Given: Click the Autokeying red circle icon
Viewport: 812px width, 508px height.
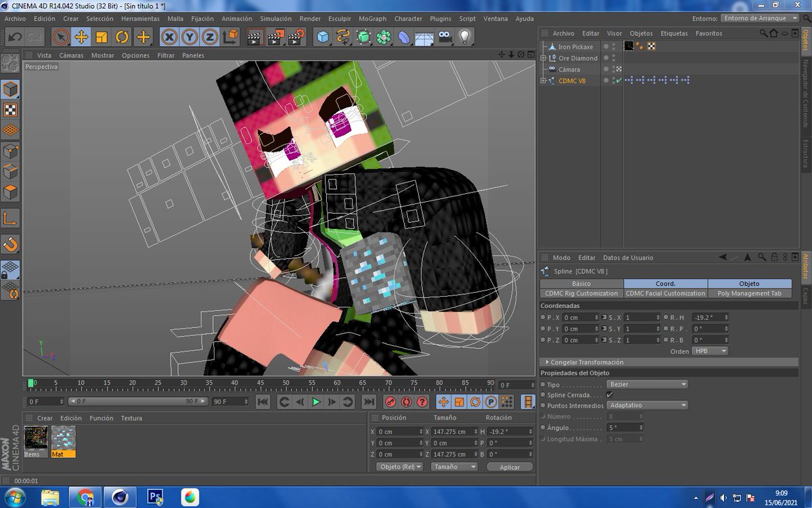Looking at the screenshot, I should tap(407, 402).
